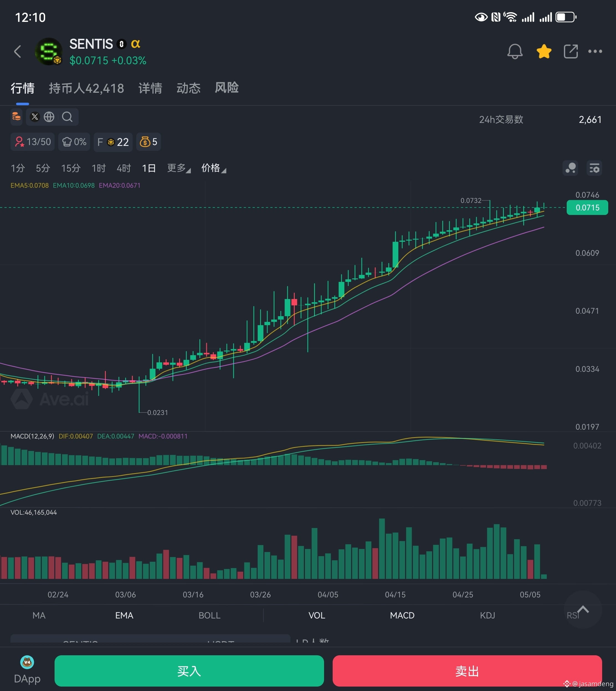Tap the VOL:46,165,044 label
The image size is (616, 691).
pyautogui.click(x=34, y=512)
